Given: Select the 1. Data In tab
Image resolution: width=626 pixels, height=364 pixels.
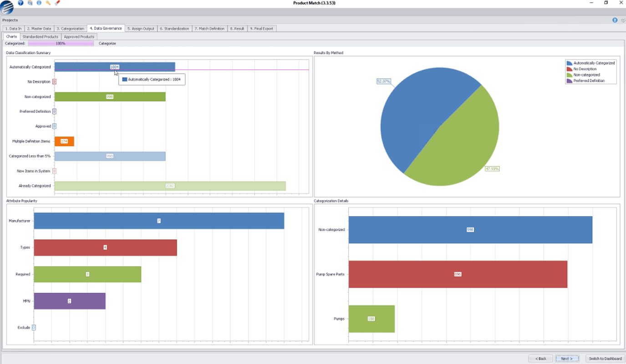Looking at the screenshot, I should coord(12,28).
